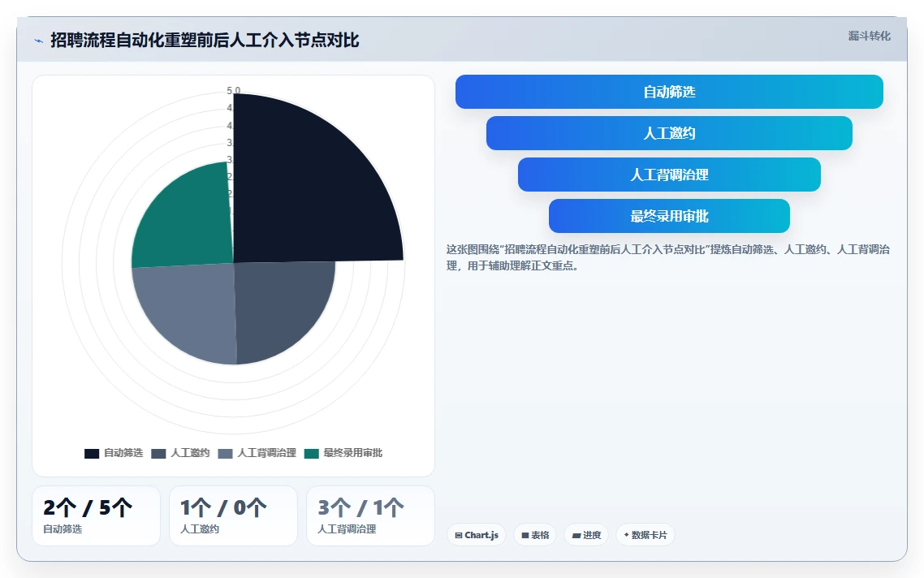Click the description paragraph starting 这张图围绕
924x578 pixels.
667,257
